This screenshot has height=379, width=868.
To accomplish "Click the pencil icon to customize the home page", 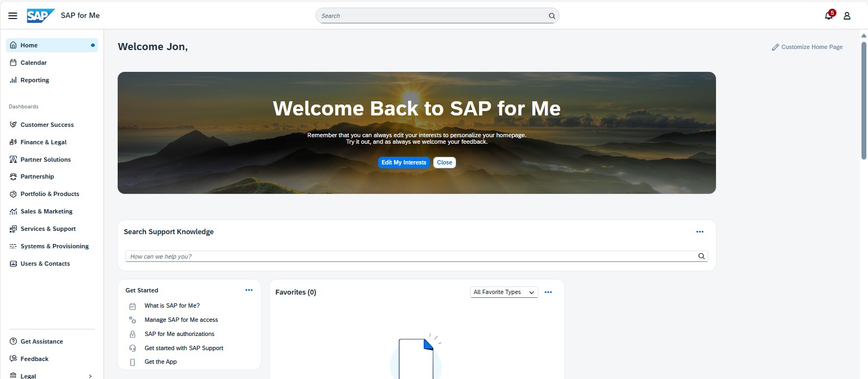I will [x=775, y=47].
